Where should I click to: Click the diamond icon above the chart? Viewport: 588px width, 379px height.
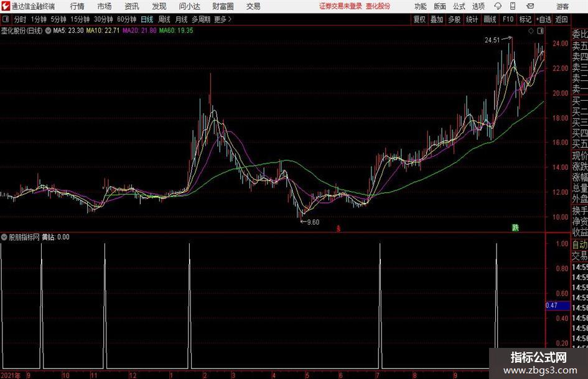pyautogui.click(x=531, y=31)
